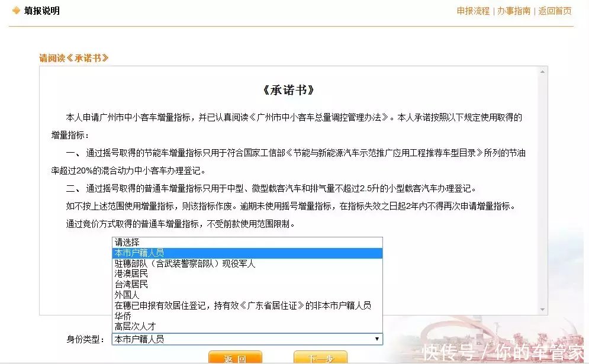Select 持有效《广东省居住证》的非本市户籍人员 option
The height and width of the screenshot is (364, 589).
[x=247, y=305]
